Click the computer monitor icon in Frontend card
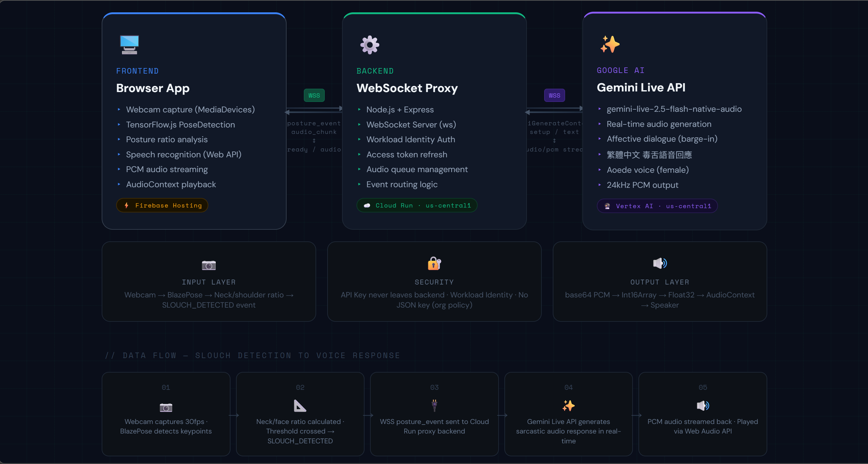Viewport: 868px width, 464px height. tap(129, 45)
